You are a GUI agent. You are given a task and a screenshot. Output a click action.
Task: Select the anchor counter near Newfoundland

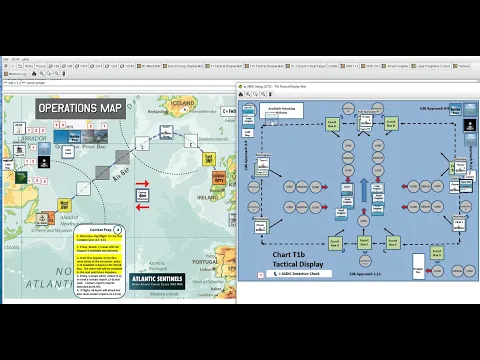[x=42, y=218]
